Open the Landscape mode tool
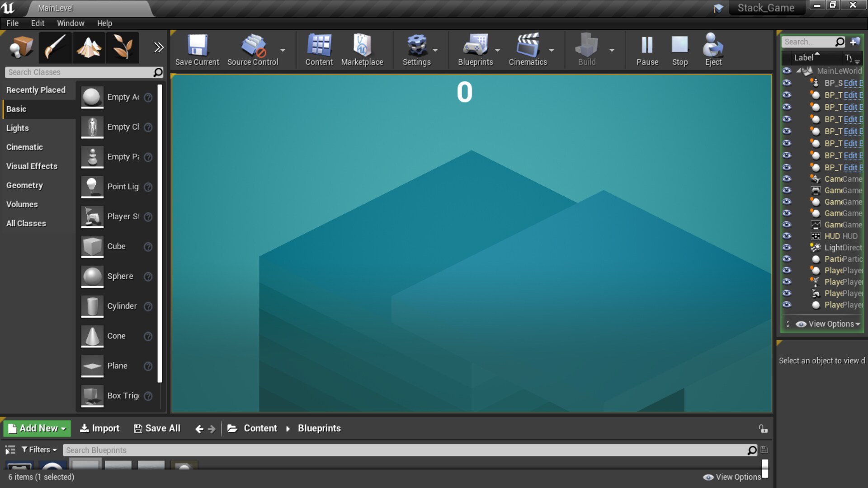The width and height of the screenshot is (868, 488). tap(89, 47)
